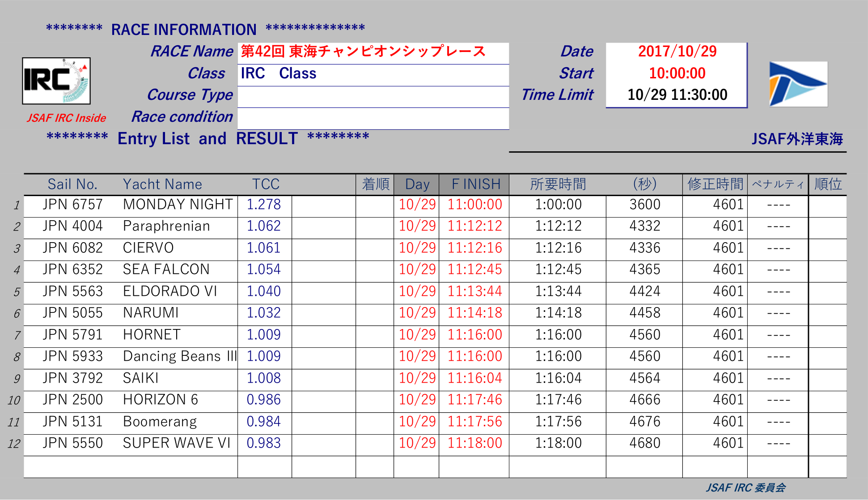Click the Sail No. column header
Image resolution: width=868 pixels, height=500 pixels.
coord(72,184)
